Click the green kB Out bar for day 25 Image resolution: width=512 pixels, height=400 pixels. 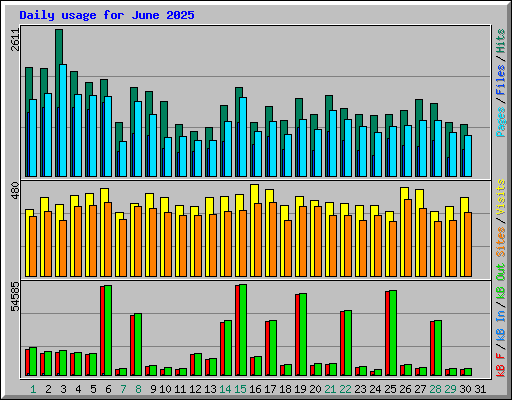coord(393,333)
